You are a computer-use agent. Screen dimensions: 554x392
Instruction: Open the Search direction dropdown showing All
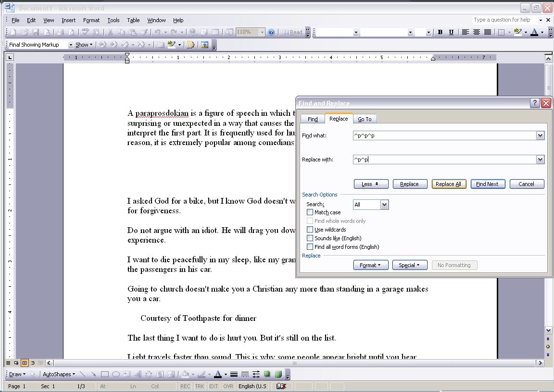click(384, 204)
